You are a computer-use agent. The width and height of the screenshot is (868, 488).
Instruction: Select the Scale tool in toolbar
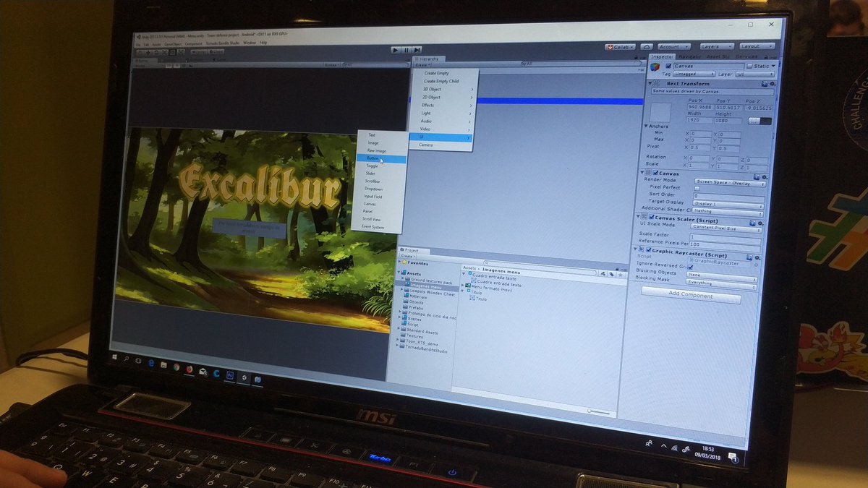click(165, 52)
